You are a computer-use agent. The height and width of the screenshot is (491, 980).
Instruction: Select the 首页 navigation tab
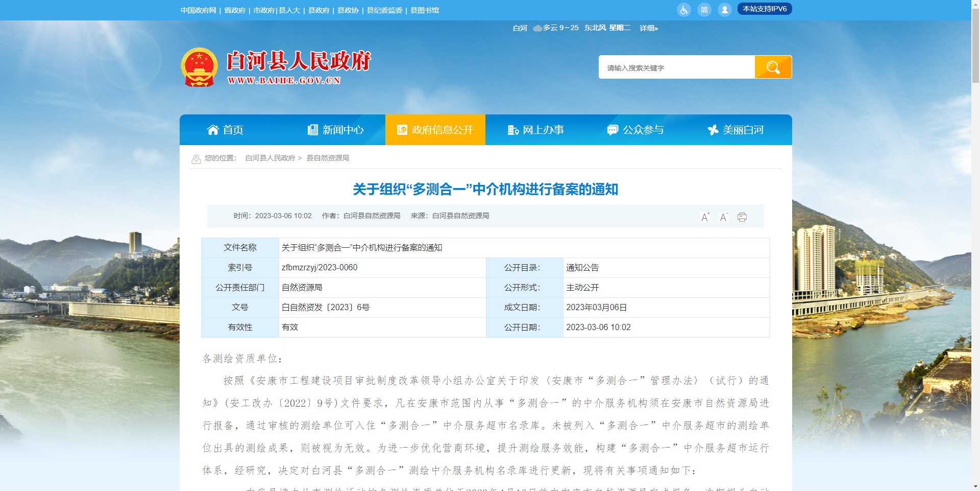pos(233,129)
